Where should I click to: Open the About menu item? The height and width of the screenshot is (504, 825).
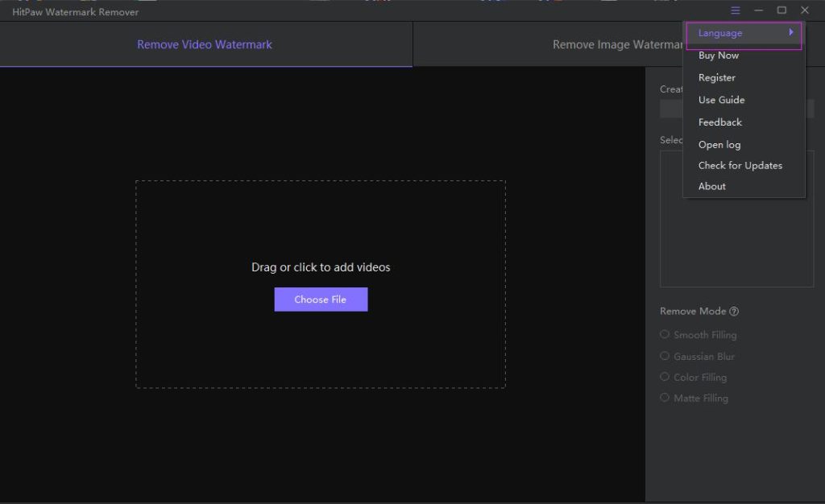click(x=712, y=187)
